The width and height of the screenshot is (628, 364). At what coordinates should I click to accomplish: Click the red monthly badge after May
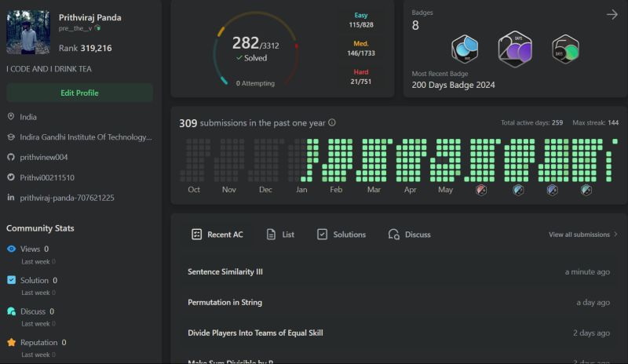[x=481, y=190]
